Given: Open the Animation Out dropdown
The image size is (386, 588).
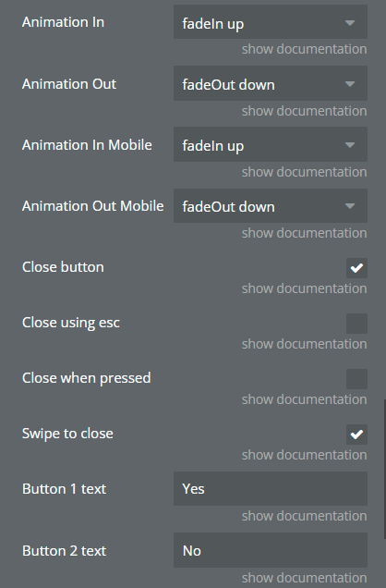Looking at the screenshot, I should click(x=271, y=83).
